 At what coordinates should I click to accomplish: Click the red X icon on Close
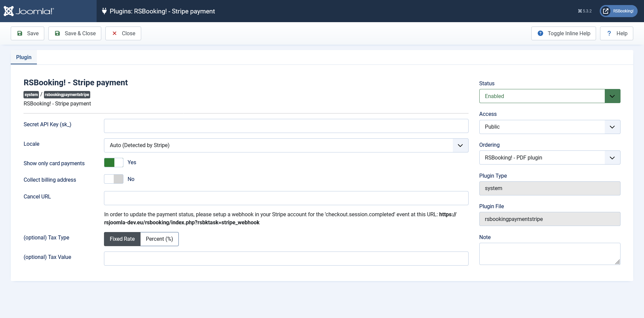[114, 33]
